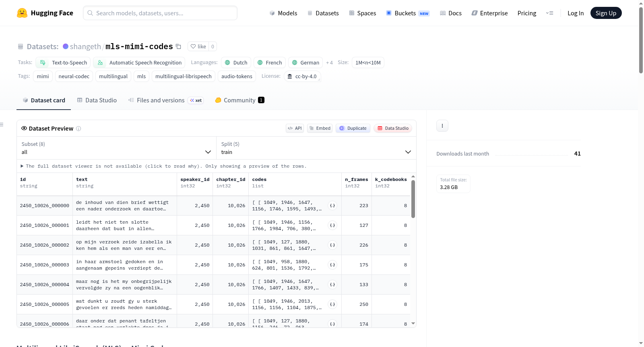
Task: Select the Text-to-Speech task tag
Action: (x=63, y=62)
